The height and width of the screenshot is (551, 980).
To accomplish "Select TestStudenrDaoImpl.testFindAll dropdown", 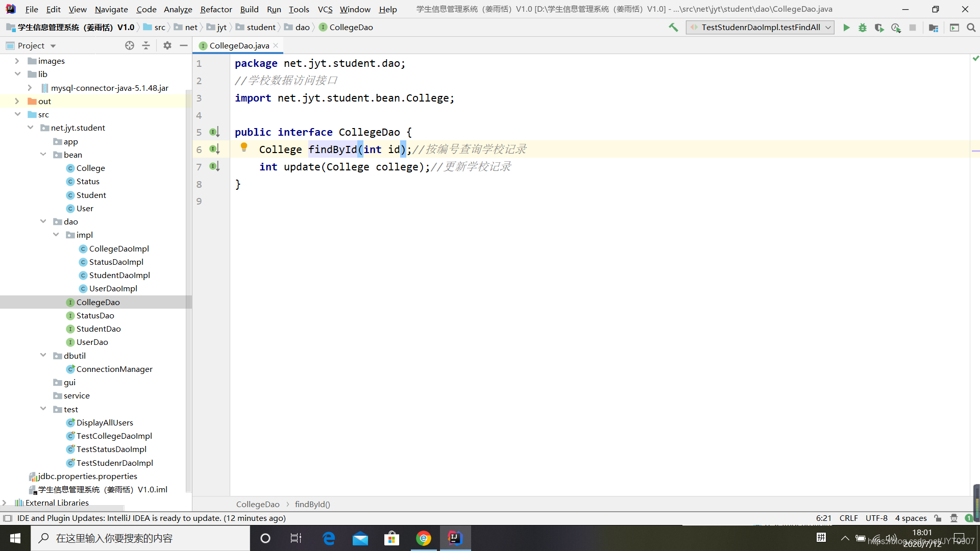I will [830, 27].
